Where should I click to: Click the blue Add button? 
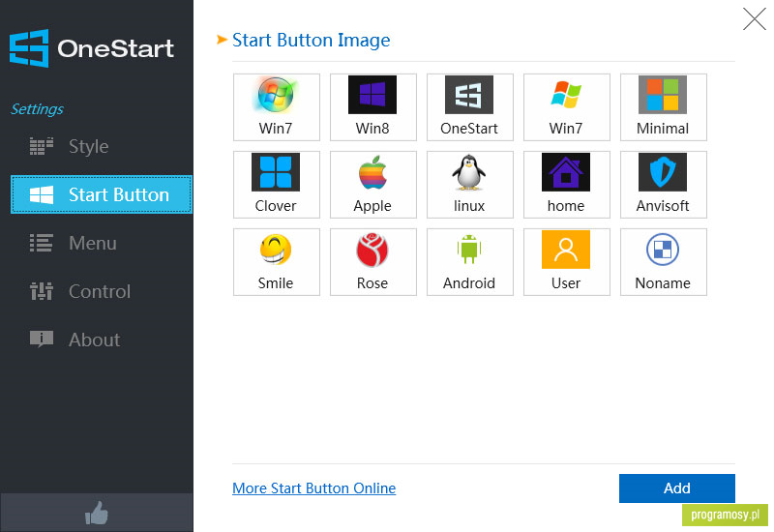(x=676, y=488)
